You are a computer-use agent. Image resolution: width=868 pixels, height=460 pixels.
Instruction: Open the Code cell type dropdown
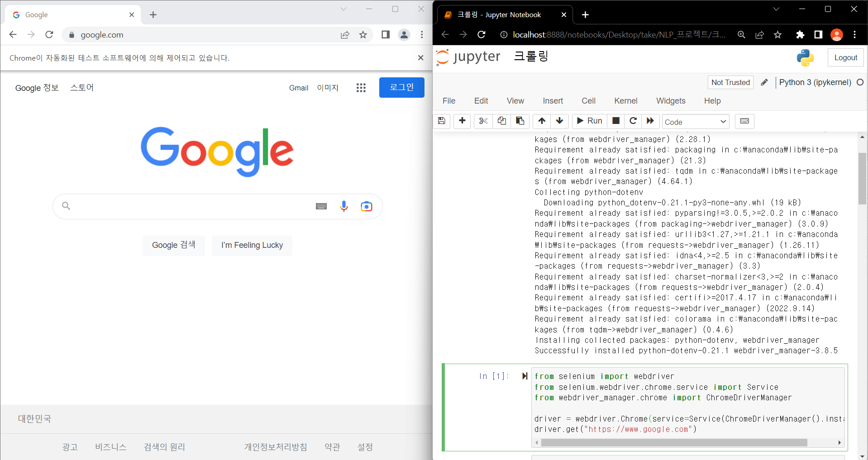click(x=695, y=121)
